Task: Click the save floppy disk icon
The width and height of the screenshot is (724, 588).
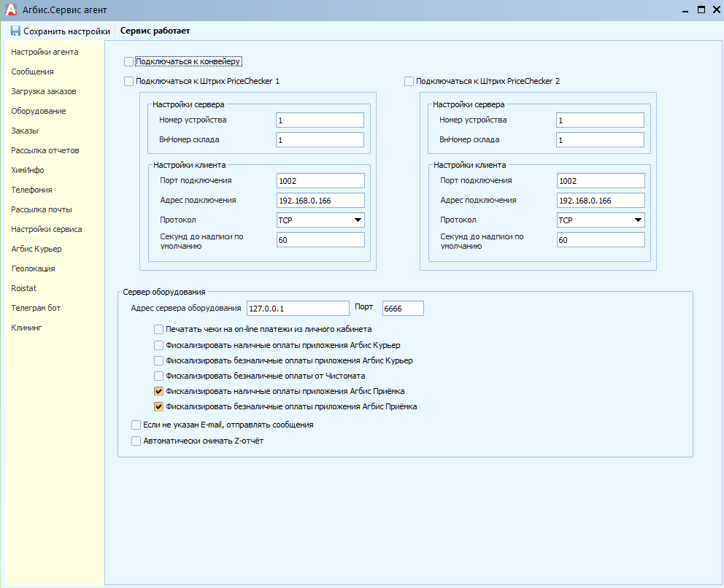Action: (x=15, y=31)
